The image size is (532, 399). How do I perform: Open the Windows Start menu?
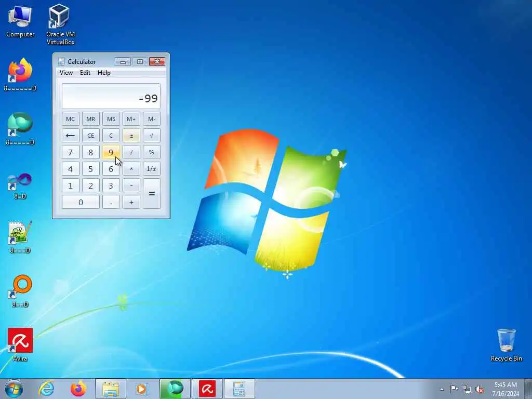(14, 389)
